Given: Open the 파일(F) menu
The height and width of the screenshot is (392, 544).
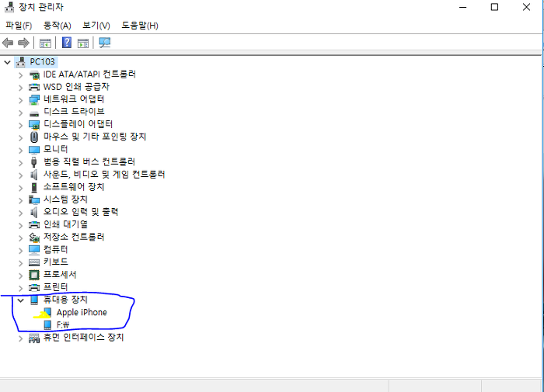Looking at the screenshot, I should (19, 26).
